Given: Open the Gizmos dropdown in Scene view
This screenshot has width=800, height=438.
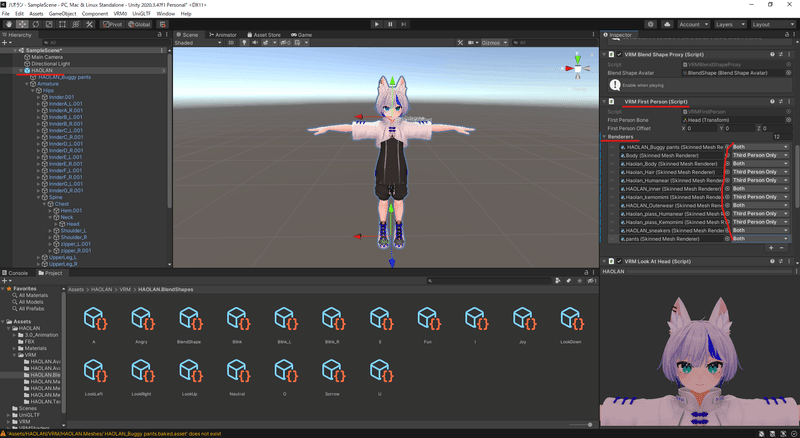Looking at the screenshot, I should (494, 43).
